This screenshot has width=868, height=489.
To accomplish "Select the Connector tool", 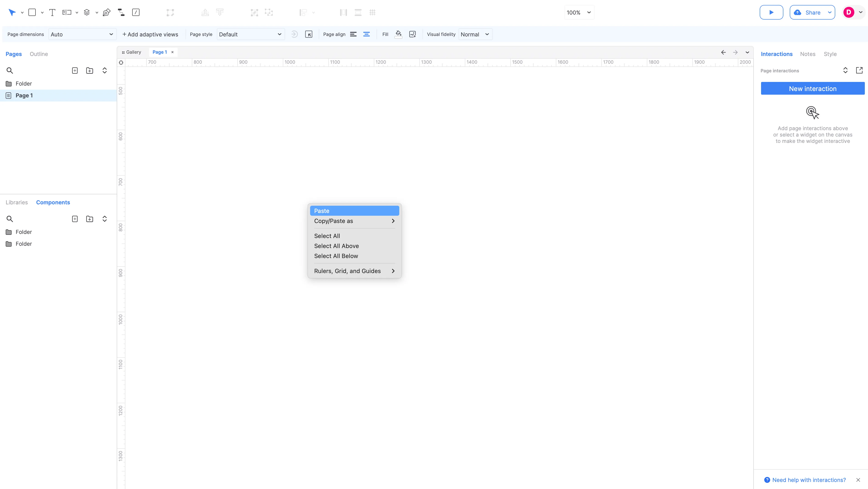I will [x=121, y=13].
